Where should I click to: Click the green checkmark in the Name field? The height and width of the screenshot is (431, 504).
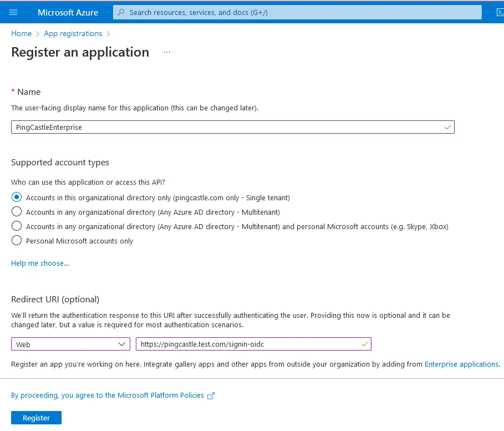pos(447,127)
